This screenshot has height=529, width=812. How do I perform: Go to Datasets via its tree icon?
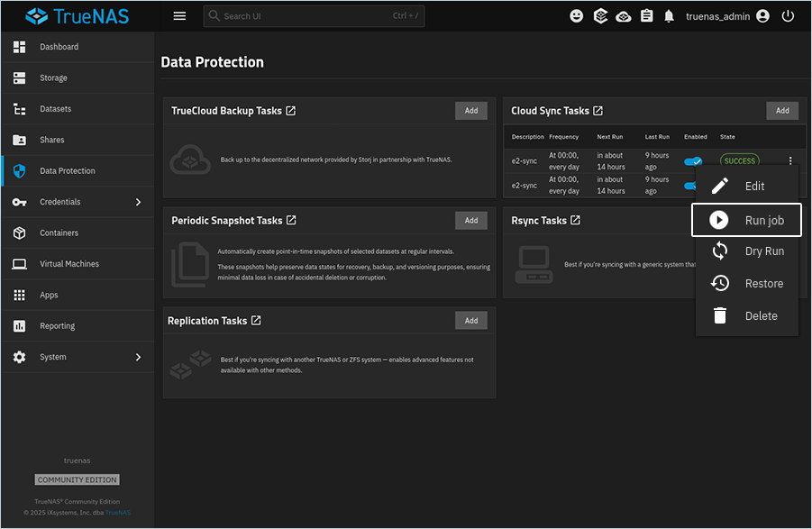19,109
